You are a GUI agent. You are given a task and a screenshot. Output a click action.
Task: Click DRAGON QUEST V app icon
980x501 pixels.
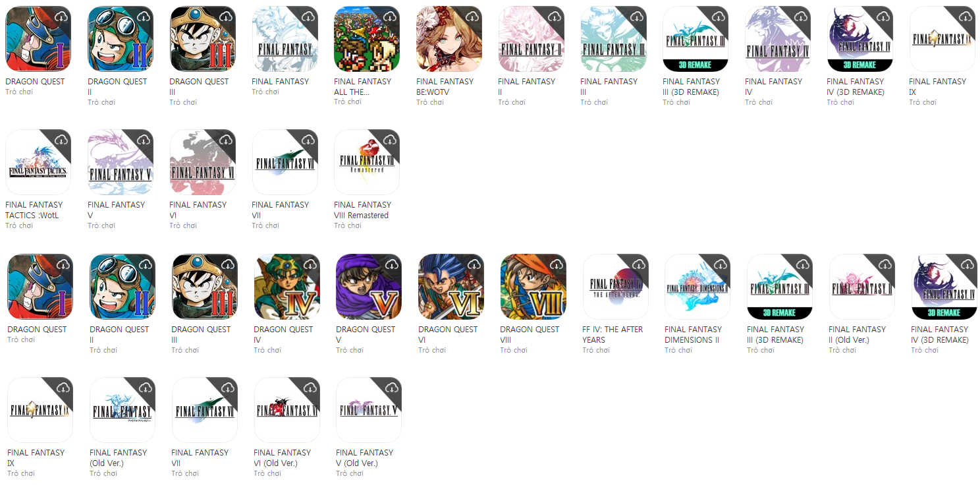(369, 287)
